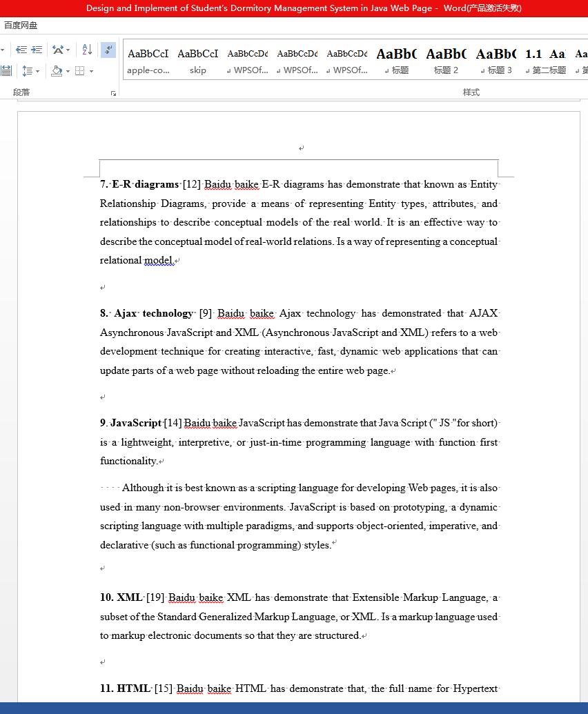Viewport: 588px width, 714px height.
Task: Click the 样式 group label
Action: [x=471, y=92]
